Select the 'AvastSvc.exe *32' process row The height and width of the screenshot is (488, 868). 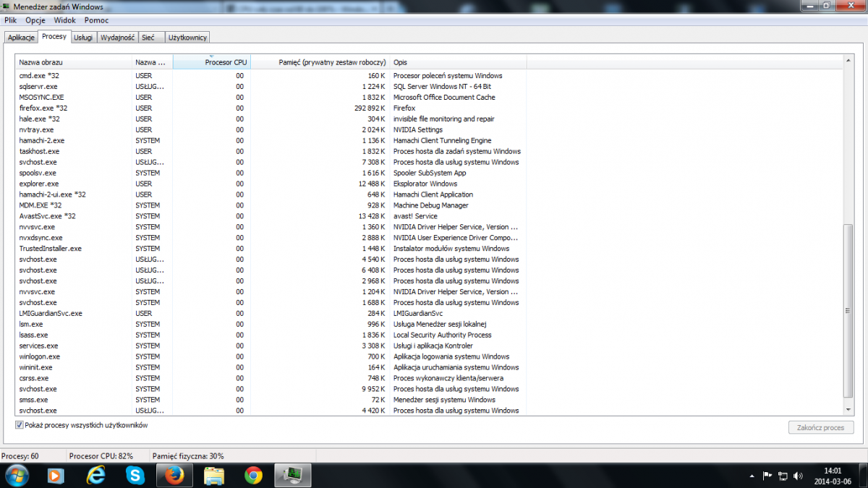271,216
